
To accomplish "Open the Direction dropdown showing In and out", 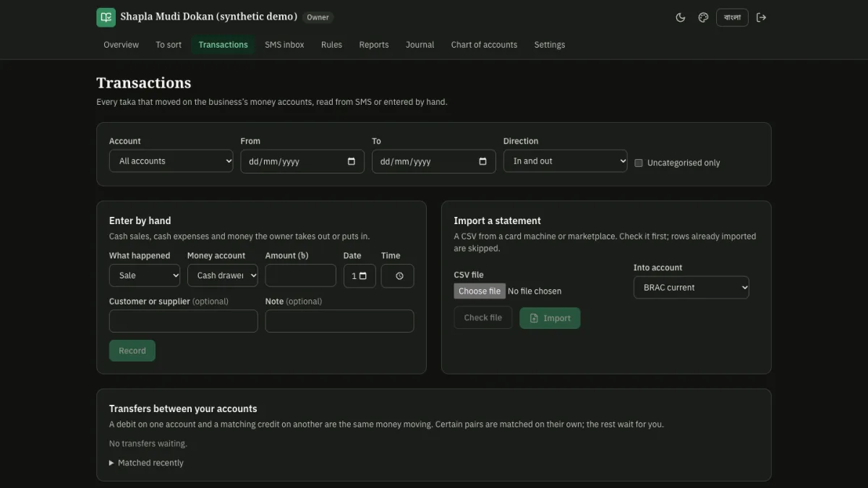I will point(566,161).
